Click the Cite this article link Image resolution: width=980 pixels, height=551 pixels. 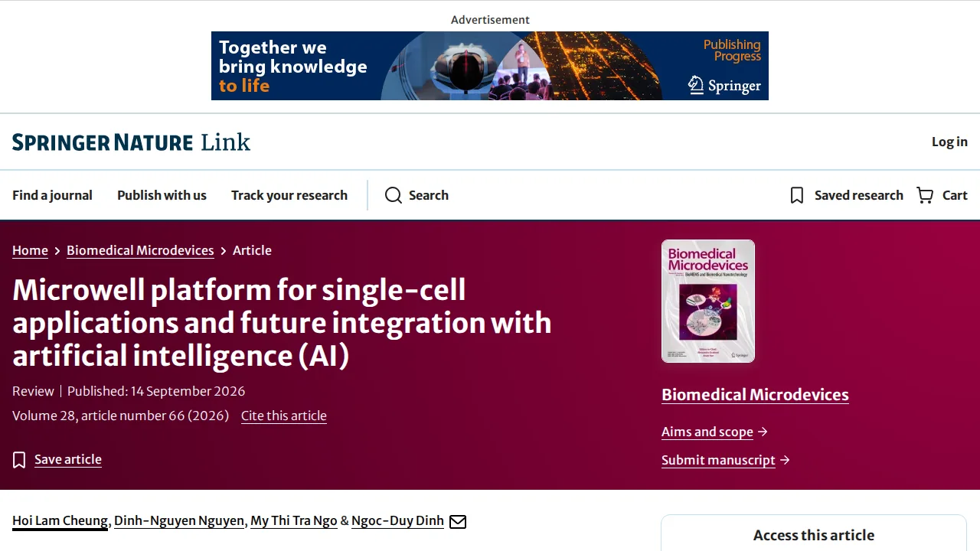[284, 416]
